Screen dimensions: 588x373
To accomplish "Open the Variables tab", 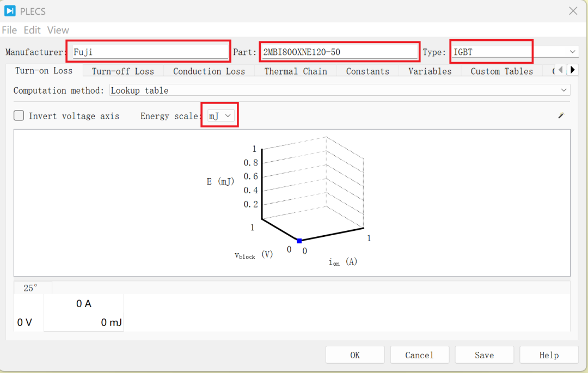I will (x=430, y=71).
